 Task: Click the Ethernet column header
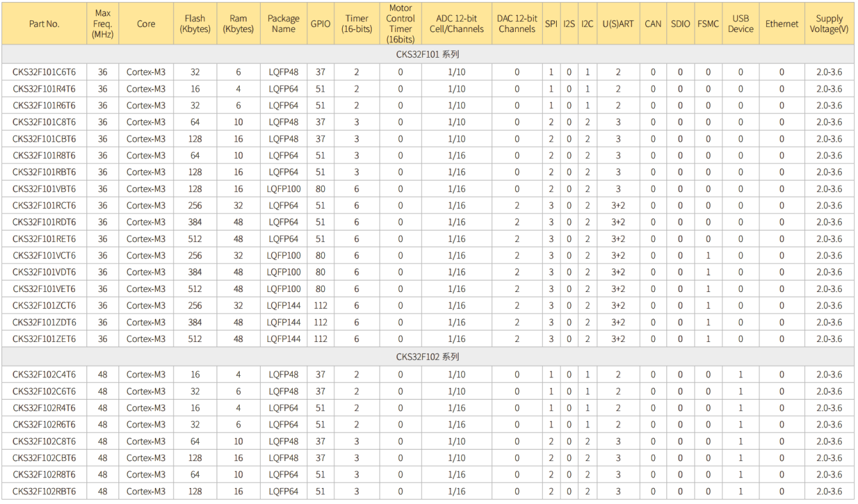pyautogui.click(x=781, y=24)
